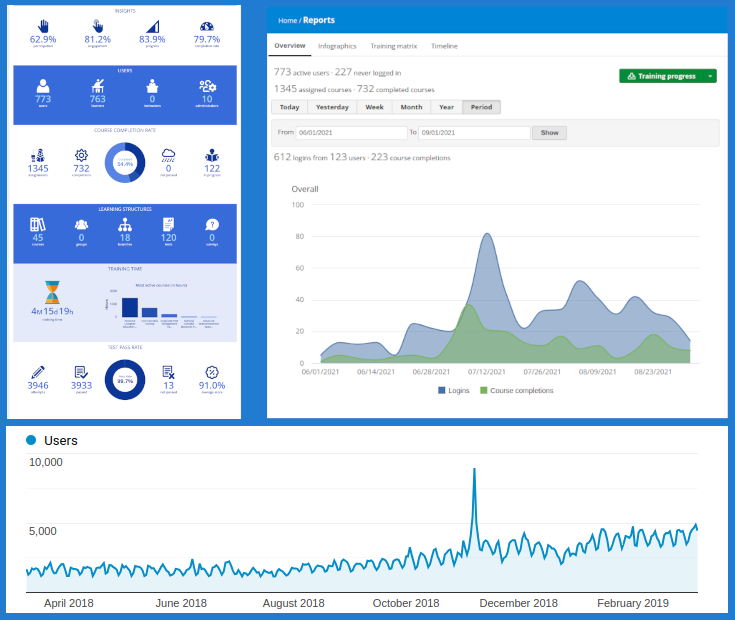This screenshot has width=735, height=620.
Task: Click the average score percent badge icon
Action: [211, 372]
